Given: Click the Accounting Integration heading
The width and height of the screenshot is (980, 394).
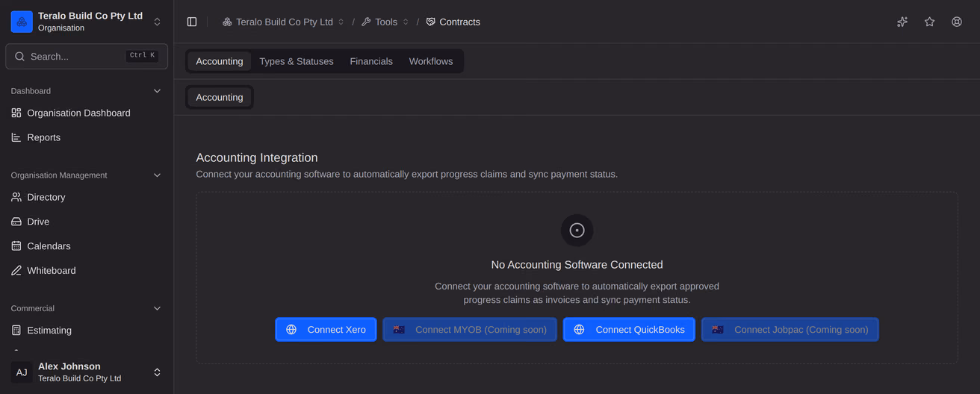Looking at the screenshot, I should tap(257, 157).
